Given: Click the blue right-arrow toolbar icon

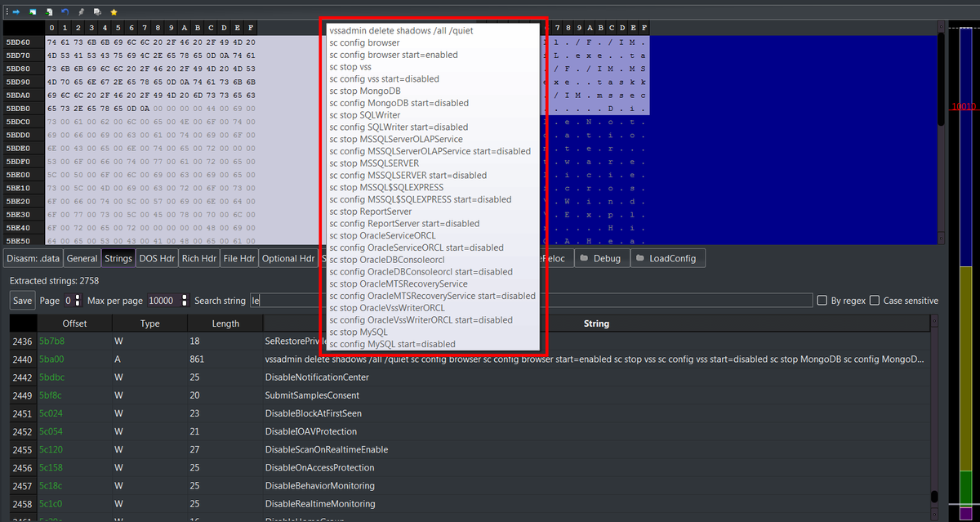Looking at the screenshot, I should click(16, 12).
